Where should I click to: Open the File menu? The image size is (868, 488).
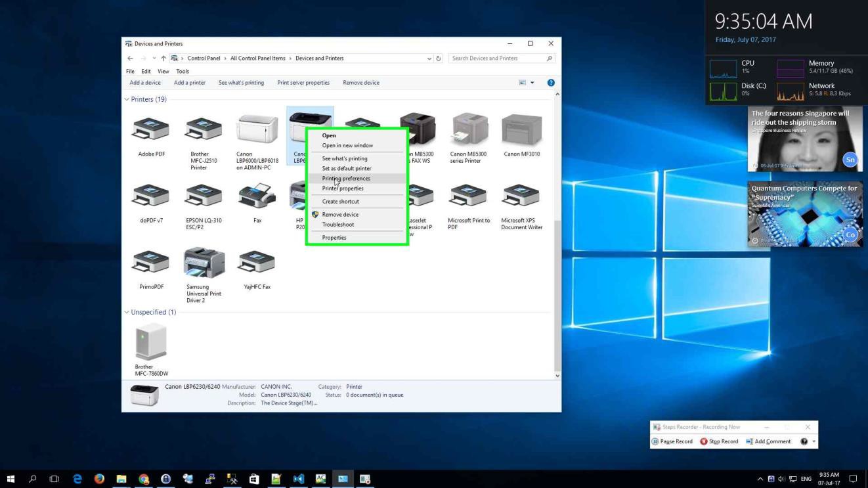coord(130,72)
